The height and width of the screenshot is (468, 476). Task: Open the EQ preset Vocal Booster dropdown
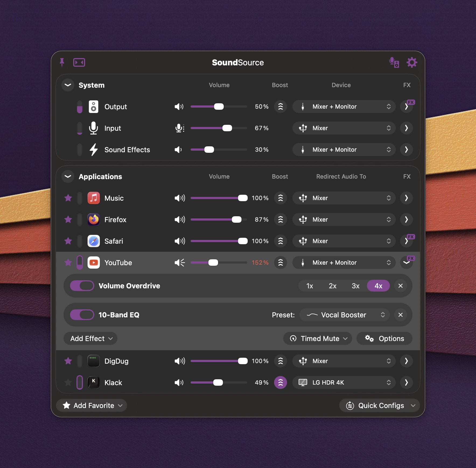344,315
